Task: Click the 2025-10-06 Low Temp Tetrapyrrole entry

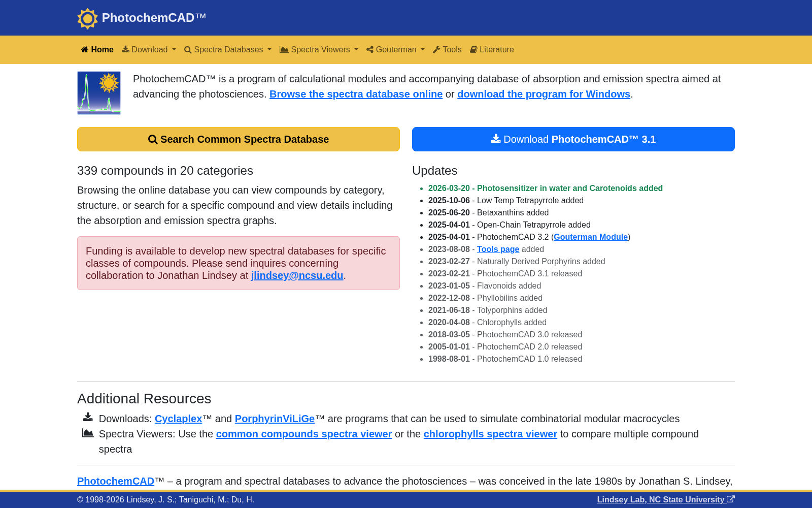Action: point(506,200)
